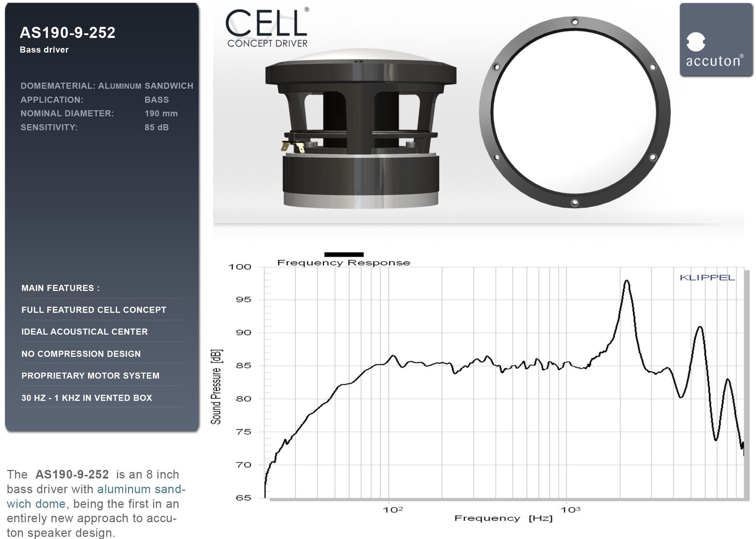This screenshot has height=539, width=756.
Task: Select the 85 dB sensitivity value
Action: click(157, 127)
